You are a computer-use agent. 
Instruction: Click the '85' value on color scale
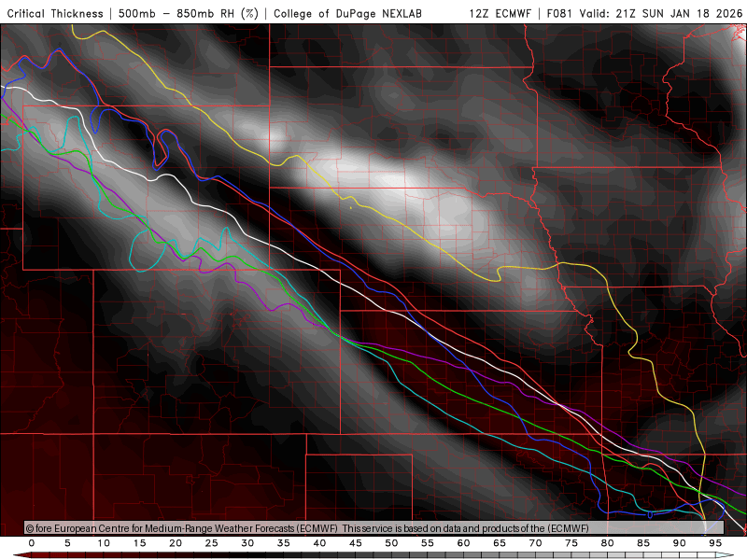click(643, 543)
